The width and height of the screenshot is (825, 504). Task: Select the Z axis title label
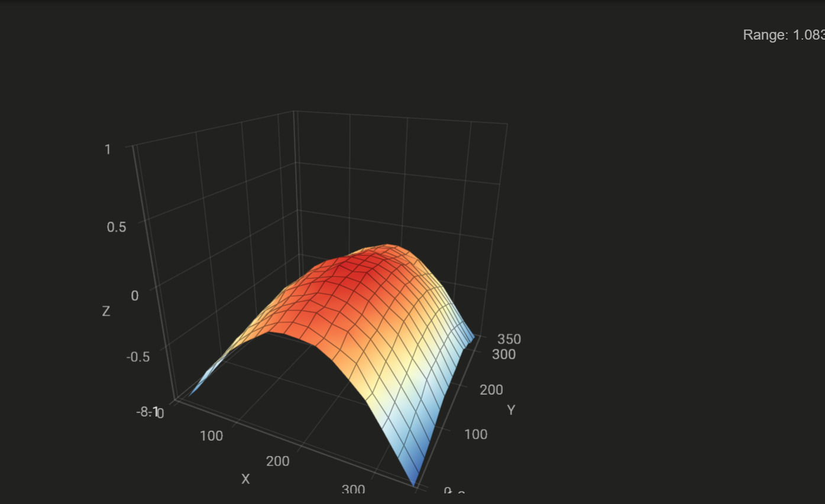[x=106, y=311]
